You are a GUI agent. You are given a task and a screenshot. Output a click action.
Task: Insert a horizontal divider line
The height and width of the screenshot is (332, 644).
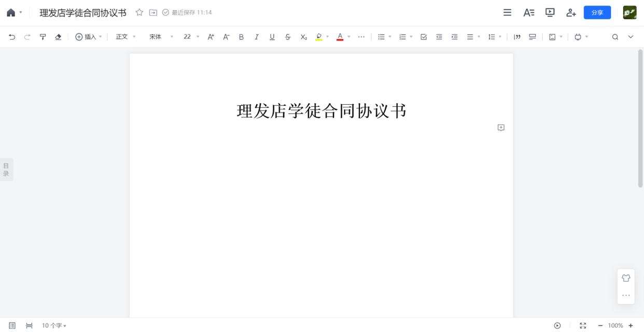coord(533,37)
